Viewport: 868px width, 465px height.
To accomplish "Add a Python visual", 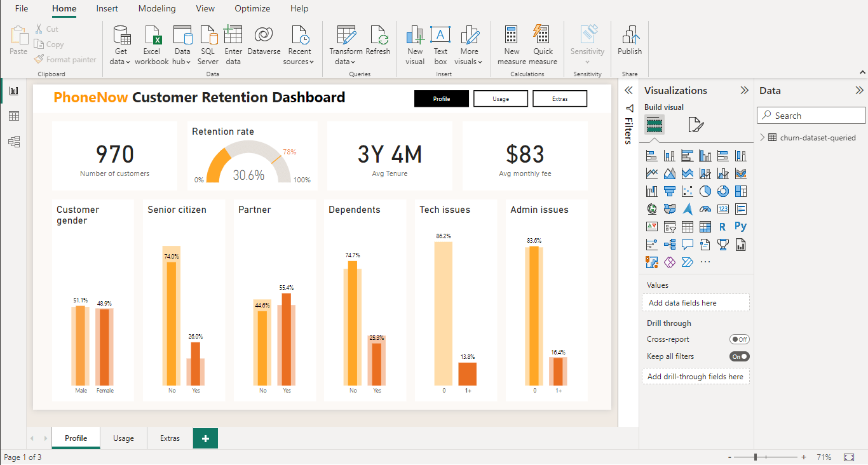I will tap(740, 227).
